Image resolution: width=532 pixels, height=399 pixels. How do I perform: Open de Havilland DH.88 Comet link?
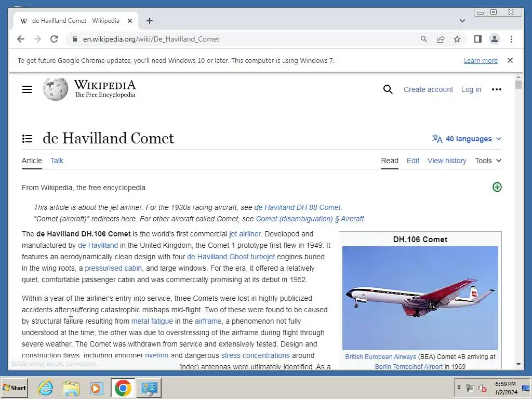click(297, 207)
